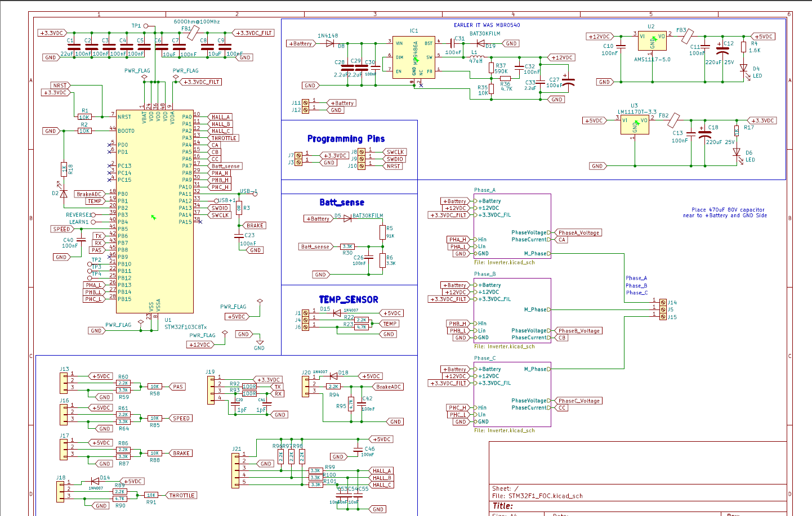Select the D4 LED on the +5VDC rail
The height and width of the screenshot is (516, 812).
(743, 69)
